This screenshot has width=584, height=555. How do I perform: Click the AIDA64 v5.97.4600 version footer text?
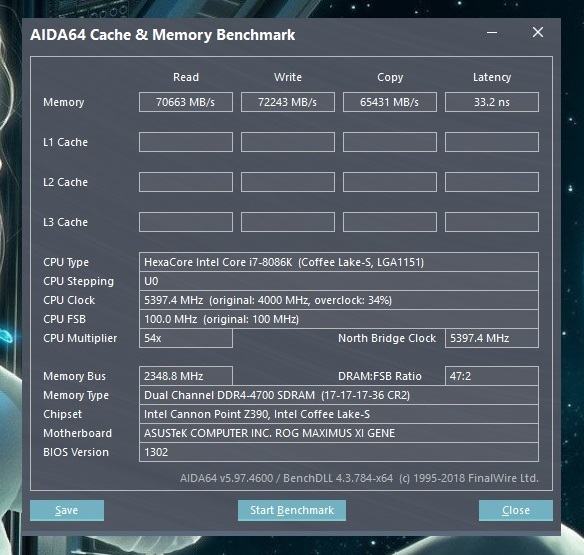tap(359, 478)
